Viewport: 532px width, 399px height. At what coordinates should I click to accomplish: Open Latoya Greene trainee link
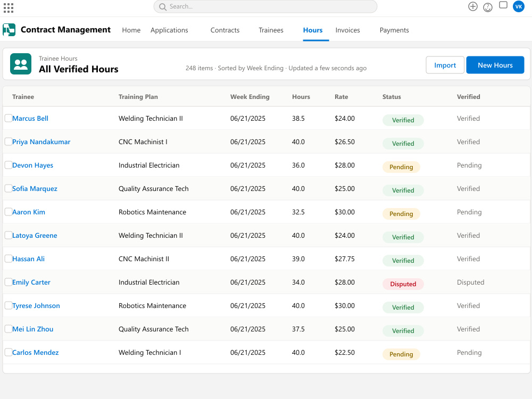(35, 236)
